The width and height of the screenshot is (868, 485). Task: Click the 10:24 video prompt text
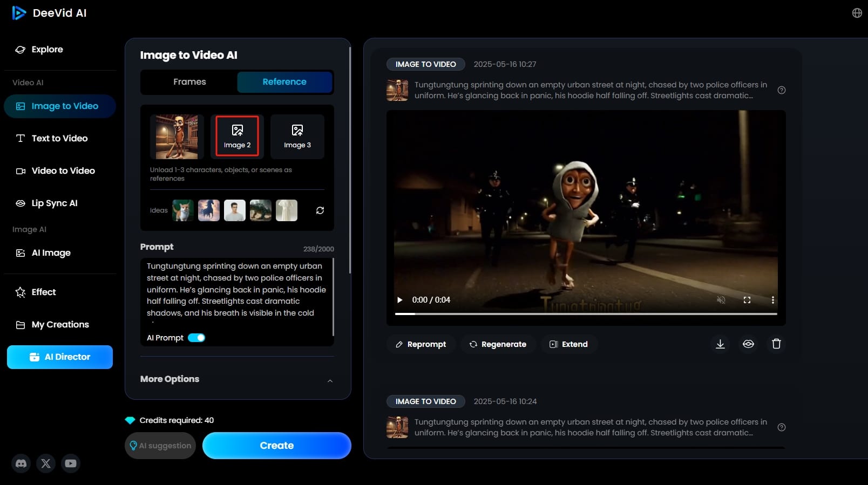591,427
